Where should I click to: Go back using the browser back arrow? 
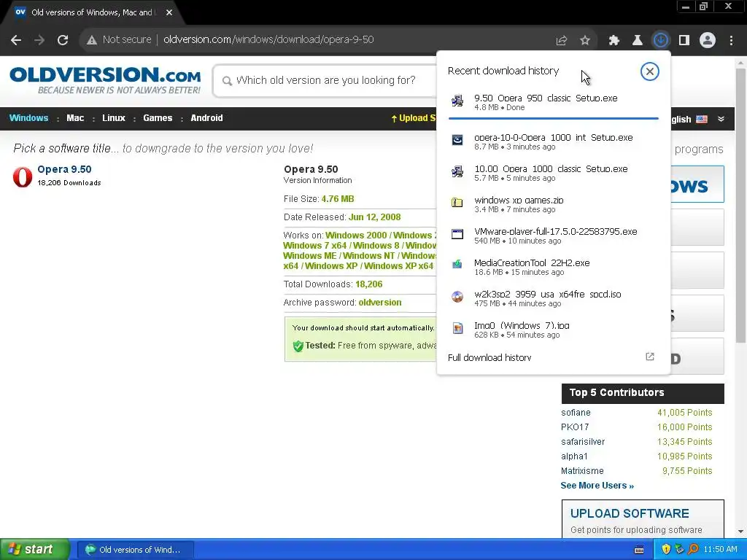pyautogui.click(x=16, y=40)
